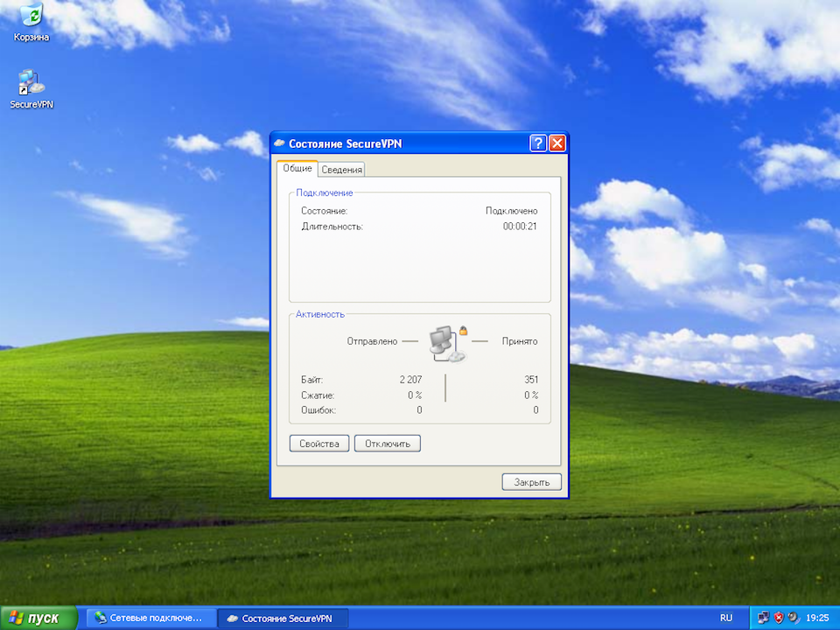Image resolution: width=840 pixels, height=630 pixels.
Task: Click the 19:25 clock
Action: (817, 619)
